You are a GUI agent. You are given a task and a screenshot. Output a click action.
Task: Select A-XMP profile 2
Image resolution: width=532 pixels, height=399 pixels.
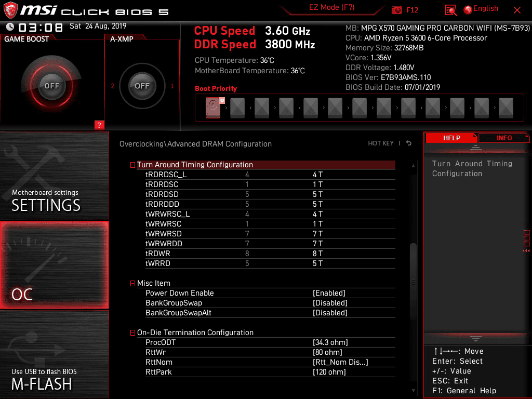pyautogui.click(x=112, y=86)
